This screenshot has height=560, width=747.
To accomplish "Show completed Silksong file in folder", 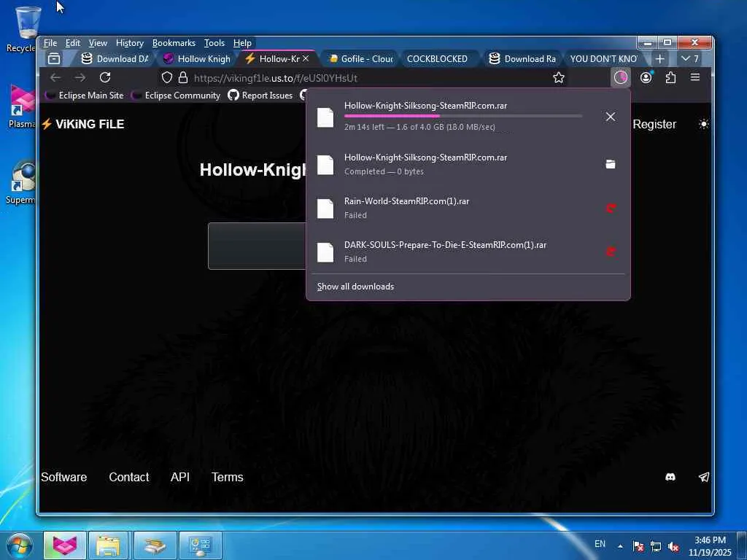I will point(611,164).
